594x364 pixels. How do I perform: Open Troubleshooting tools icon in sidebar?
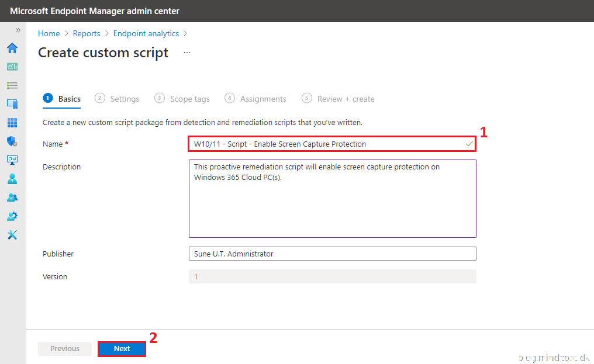pos(12,235)
